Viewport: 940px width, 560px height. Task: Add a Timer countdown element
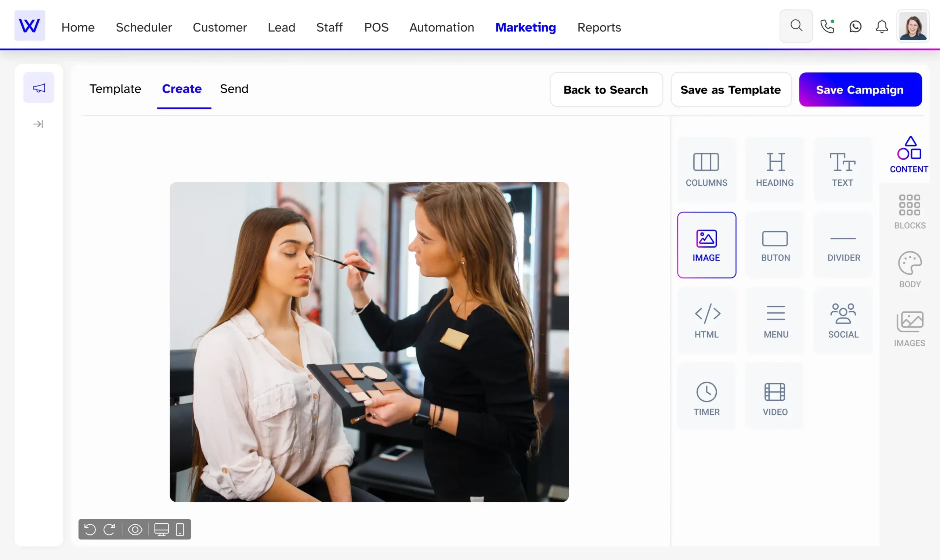[x=706, y=398]
